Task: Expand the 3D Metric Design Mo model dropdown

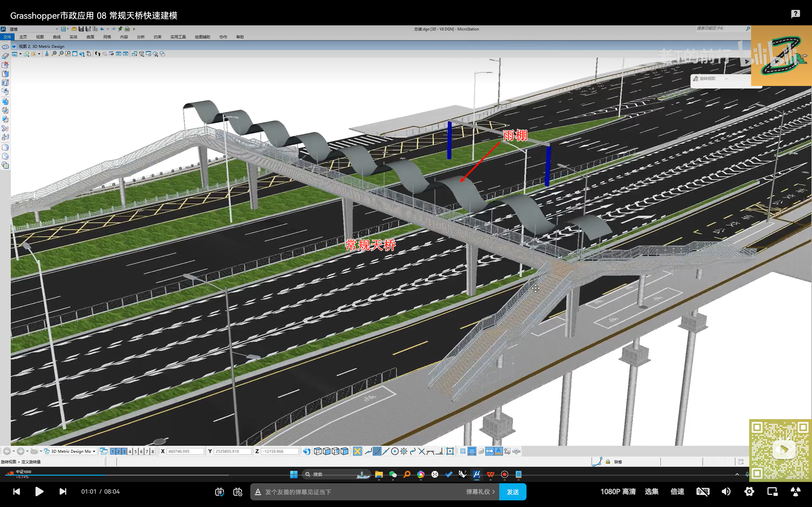Action: (94, 451)
